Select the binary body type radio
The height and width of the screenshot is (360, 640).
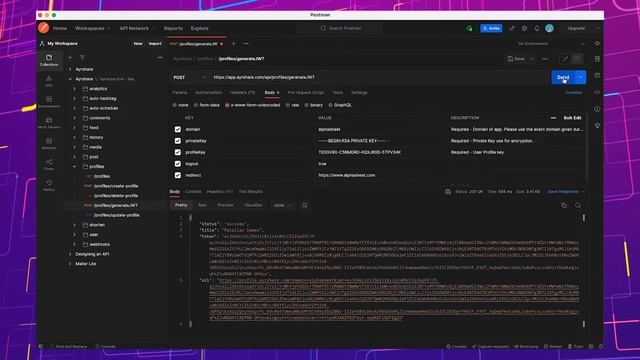[x=307, y=105]
